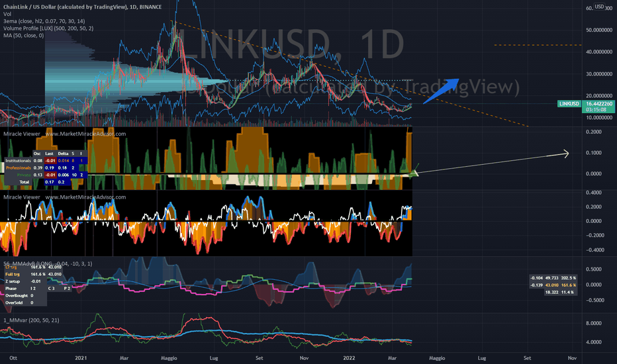Click the Last column header
This screenshot has height=364, width=617.
click(x=49, y=154)
